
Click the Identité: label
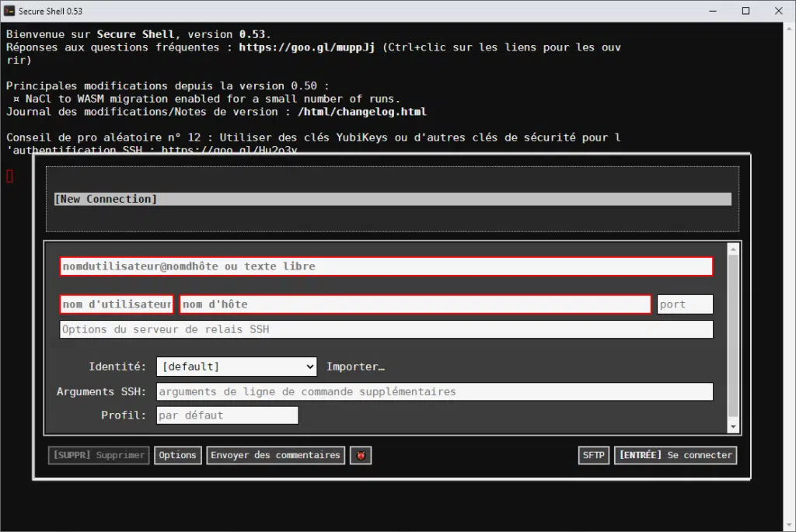click(x=117, y=367)
